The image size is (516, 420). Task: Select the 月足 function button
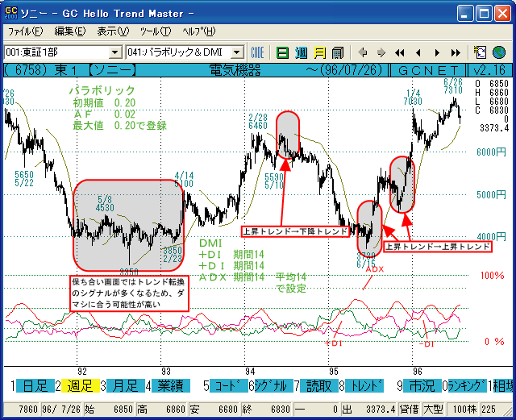pos(126,386)
